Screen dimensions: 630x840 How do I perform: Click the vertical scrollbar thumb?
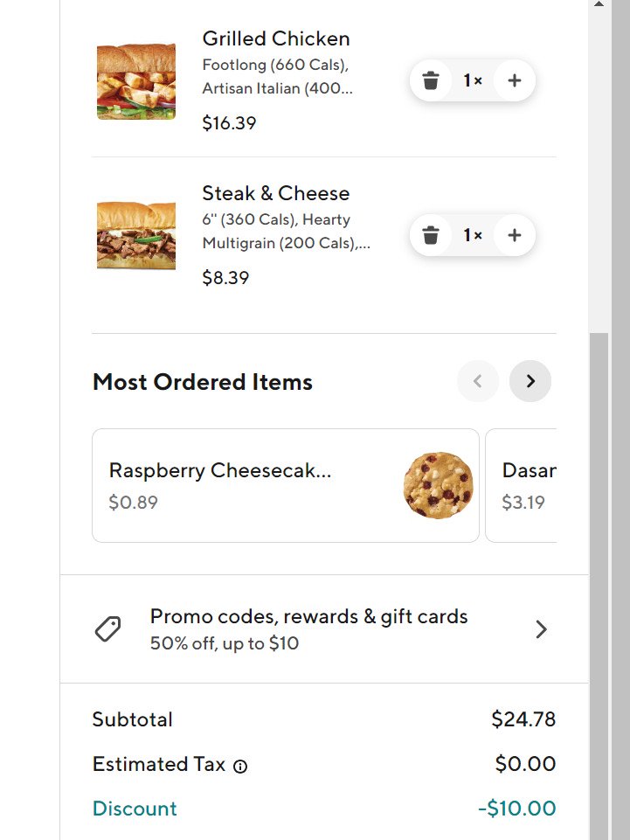coord(599,587)
